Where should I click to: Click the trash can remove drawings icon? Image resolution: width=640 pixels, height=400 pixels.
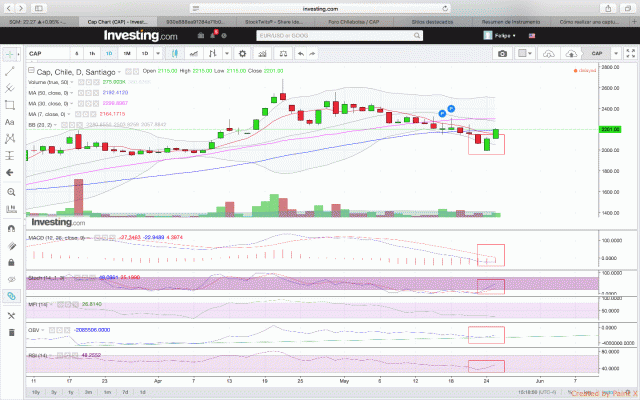click(11, 332)
